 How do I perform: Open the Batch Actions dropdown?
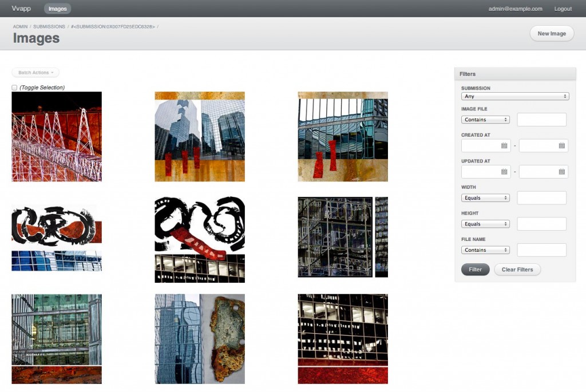tap(35, 73)
